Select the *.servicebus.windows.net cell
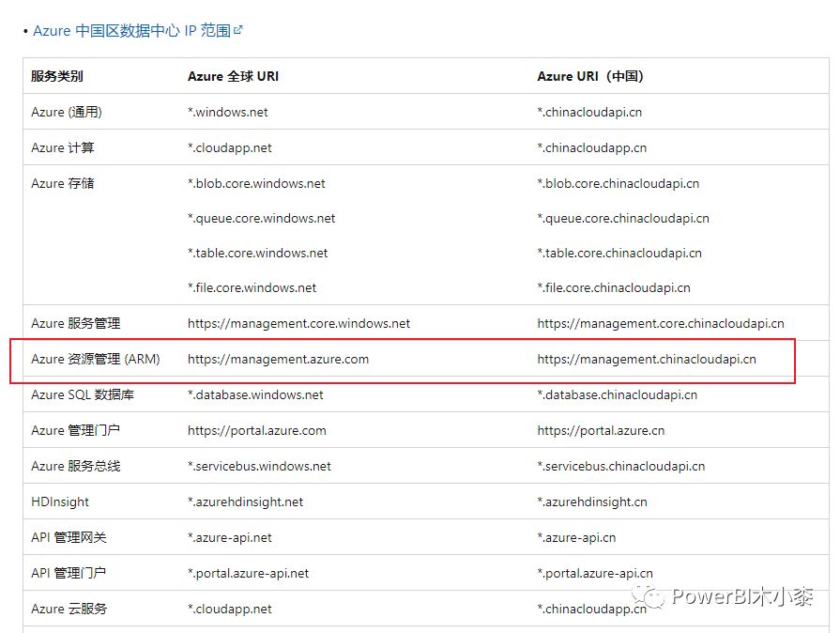 (259, 467)
